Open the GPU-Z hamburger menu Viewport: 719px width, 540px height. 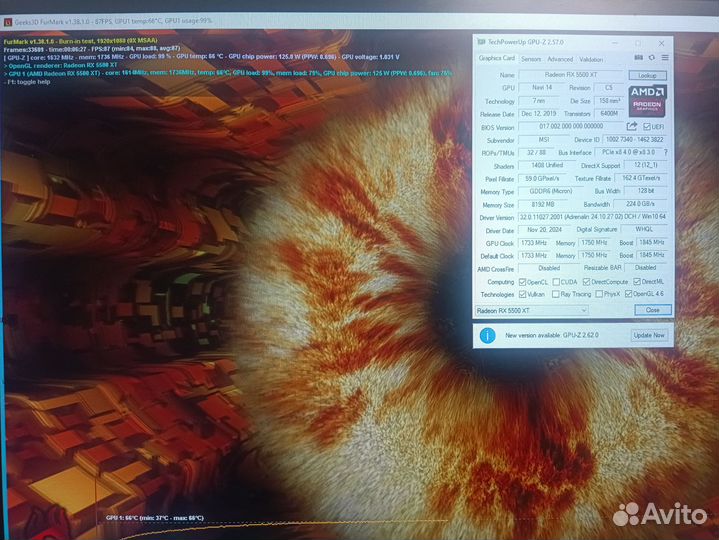(x=665, y=58)
